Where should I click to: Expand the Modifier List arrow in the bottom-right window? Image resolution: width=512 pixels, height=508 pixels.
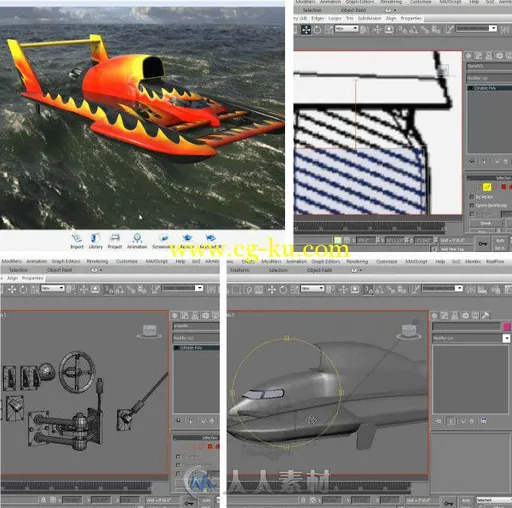(x=506, y=338)
